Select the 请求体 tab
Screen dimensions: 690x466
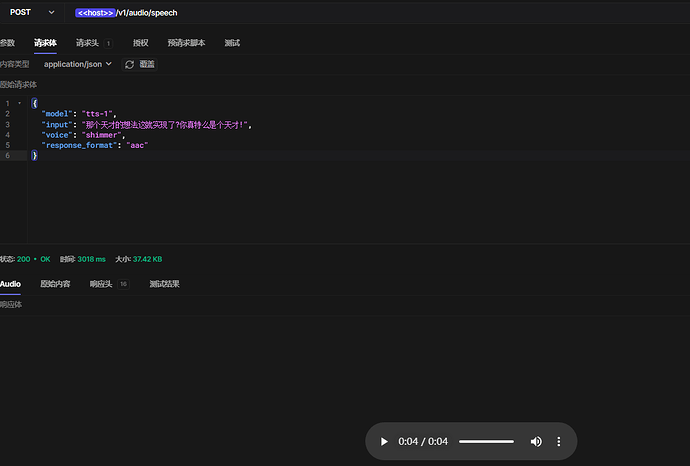[x=45, y=43]
